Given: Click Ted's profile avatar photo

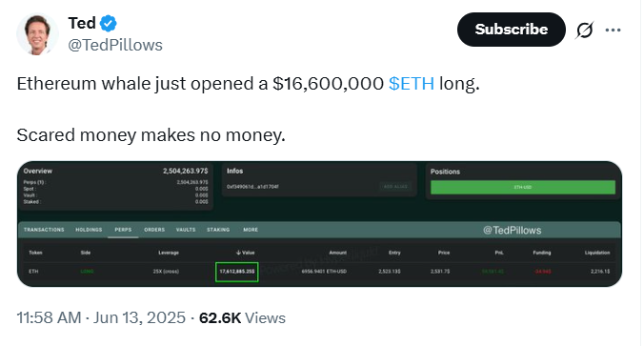Looking at the screenshot, I should point(37,34).
